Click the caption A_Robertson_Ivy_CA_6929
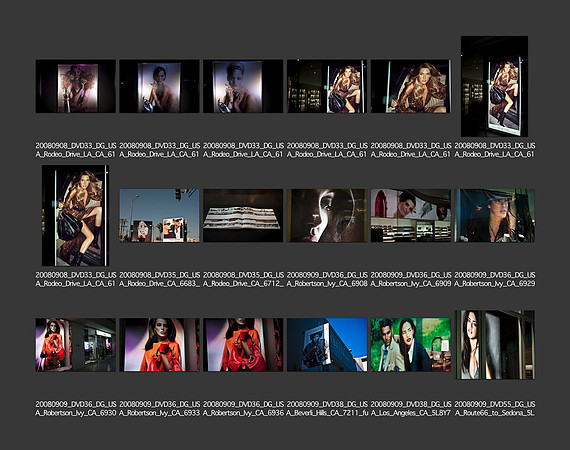 [x=495, y=284]
